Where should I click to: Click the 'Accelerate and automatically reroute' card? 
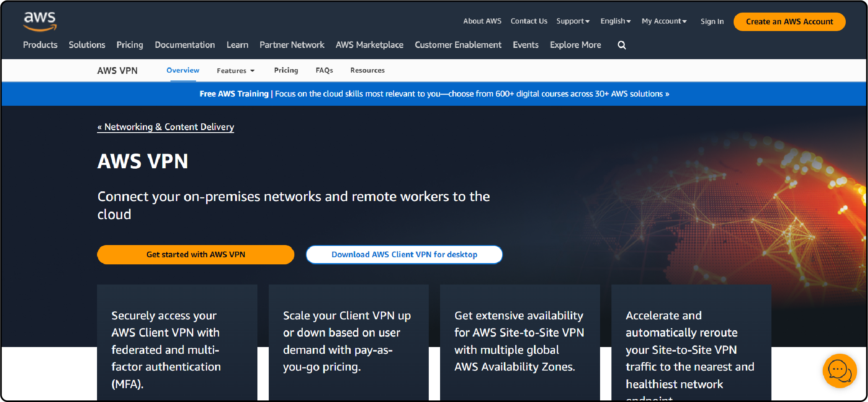pyautogui.click(x=691, y=342)
